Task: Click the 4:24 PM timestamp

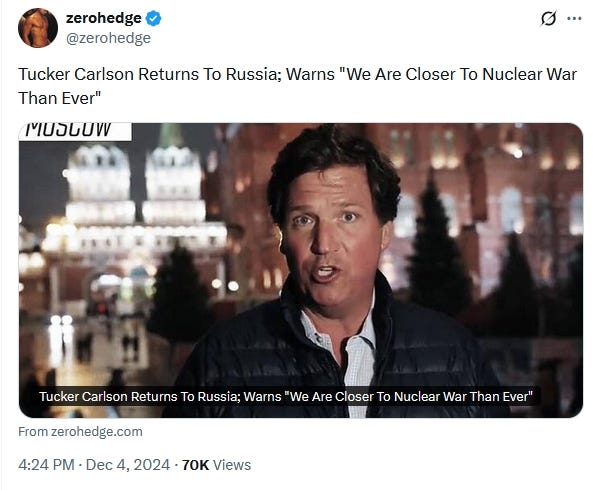Action: tap(46, 465)
